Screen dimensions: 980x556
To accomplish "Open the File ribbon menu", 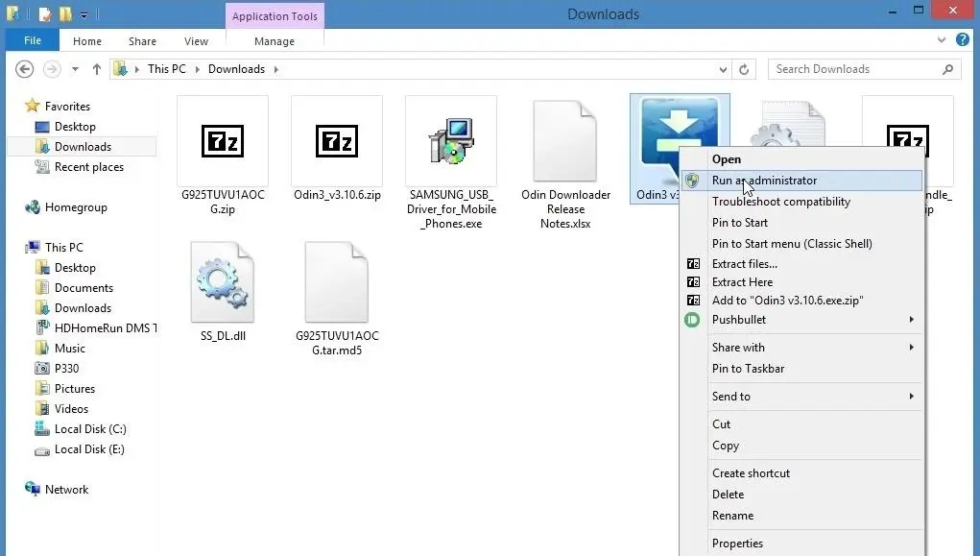I will tap(33, 41).
